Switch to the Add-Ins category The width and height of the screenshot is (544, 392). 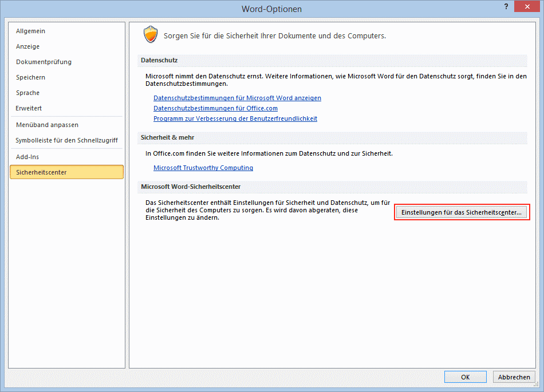27,157
